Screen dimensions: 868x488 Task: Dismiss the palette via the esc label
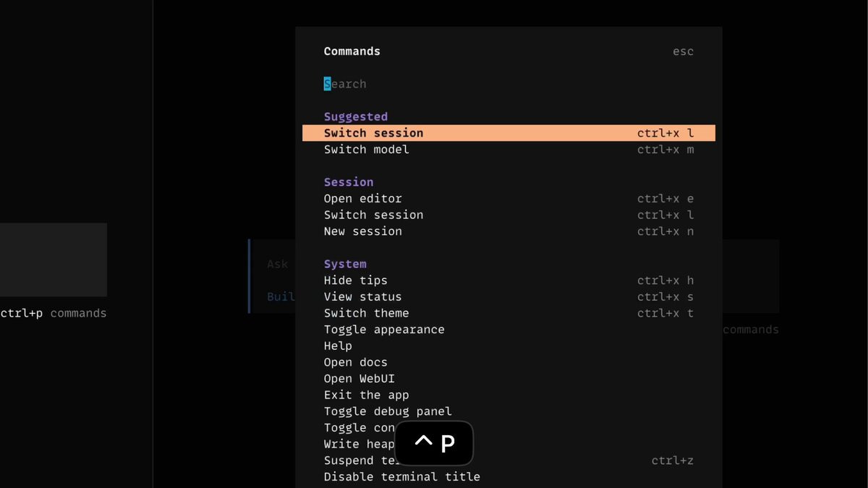683,51
